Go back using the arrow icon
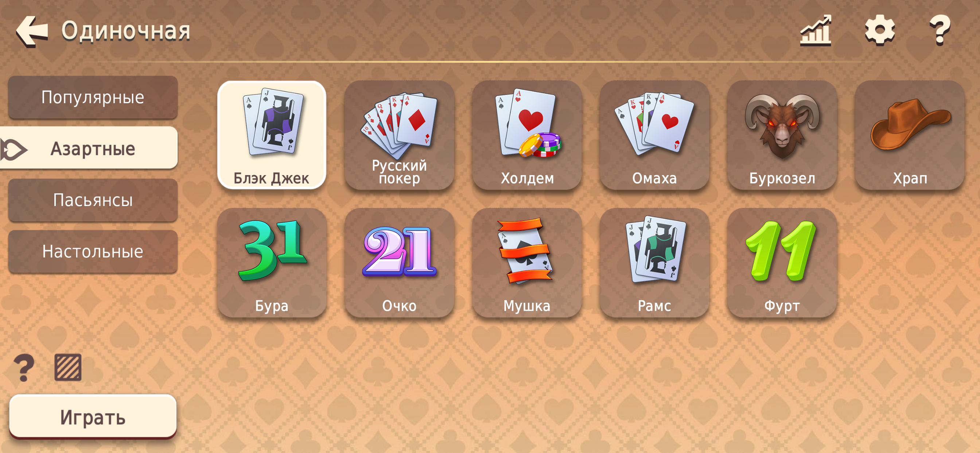Screen dimensions: 980x453 [x=32, y=31]
